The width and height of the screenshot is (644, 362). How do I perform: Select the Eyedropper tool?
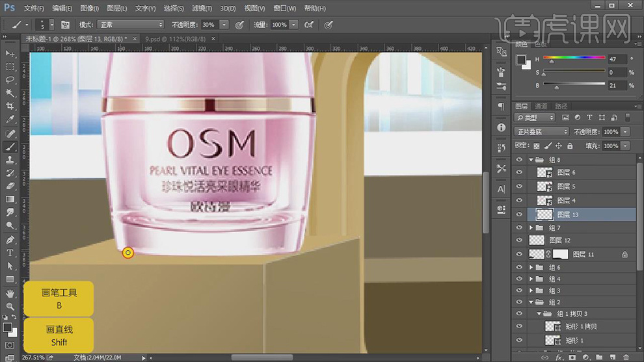point(10,120)
